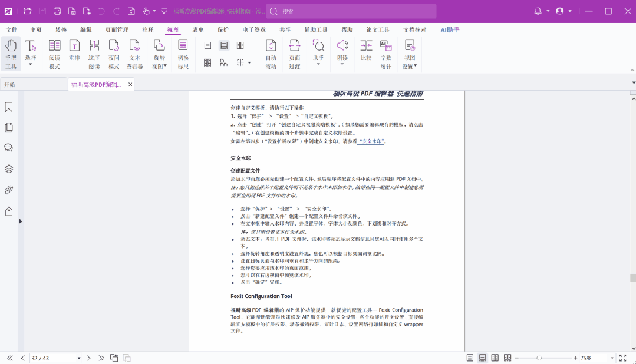Toggle the 切换标尺 rulers display
Screen dimensions: 636x364
[x=183, y=54]
